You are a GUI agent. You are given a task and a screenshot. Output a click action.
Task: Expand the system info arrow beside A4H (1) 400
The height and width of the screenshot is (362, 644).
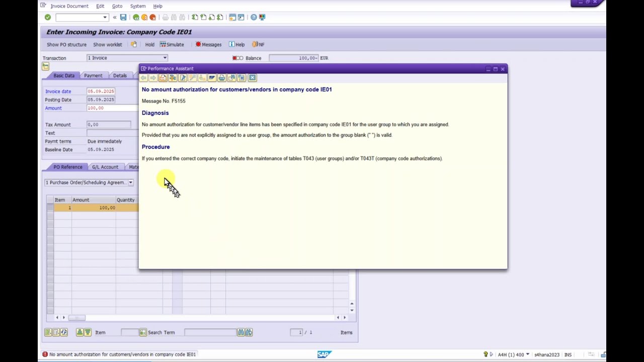click(527, 354)
